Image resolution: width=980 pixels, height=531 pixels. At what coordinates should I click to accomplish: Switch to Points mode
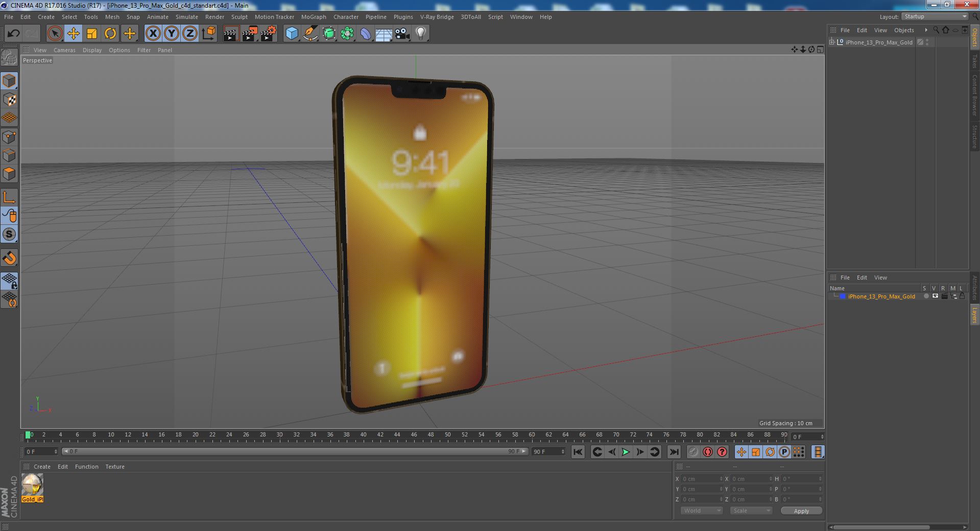click(x=9, y=137)
